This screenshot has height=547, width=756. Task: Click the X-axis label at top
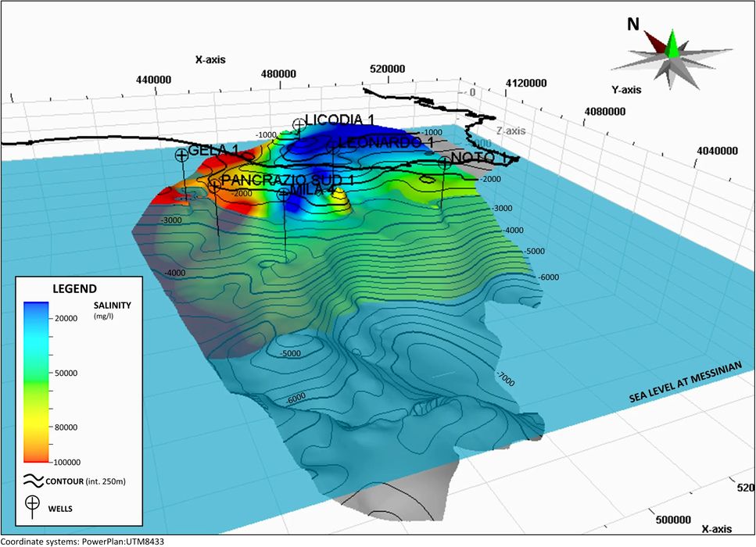click(x=211, y=59)
